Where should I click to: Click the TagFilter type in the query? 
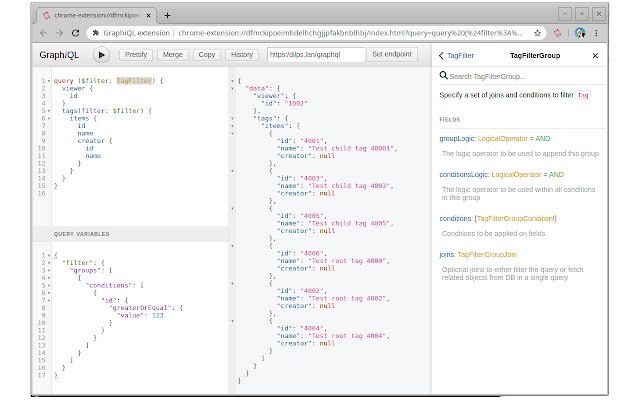[x=134, y=81]
